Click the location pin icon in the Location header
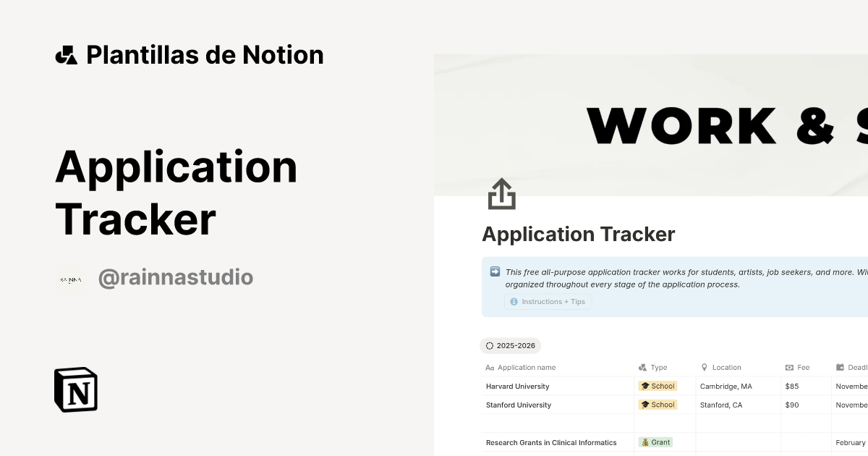 click(x=705, y=367)
